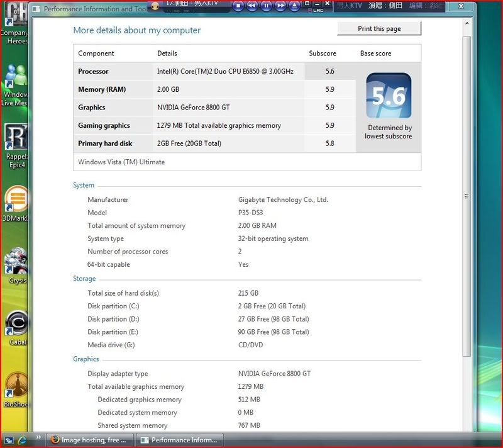Toggle the LRC lyrics option

tap(316, 10)
